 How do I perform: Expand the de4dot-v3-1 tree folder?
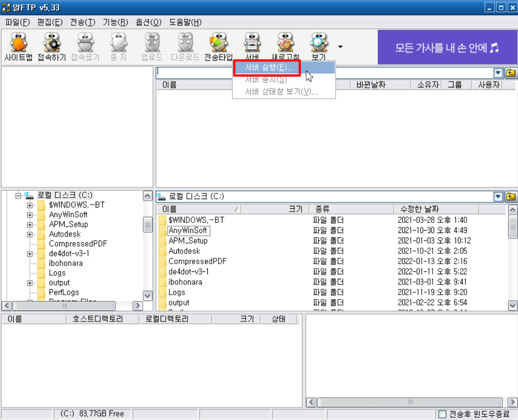point(30,254)
